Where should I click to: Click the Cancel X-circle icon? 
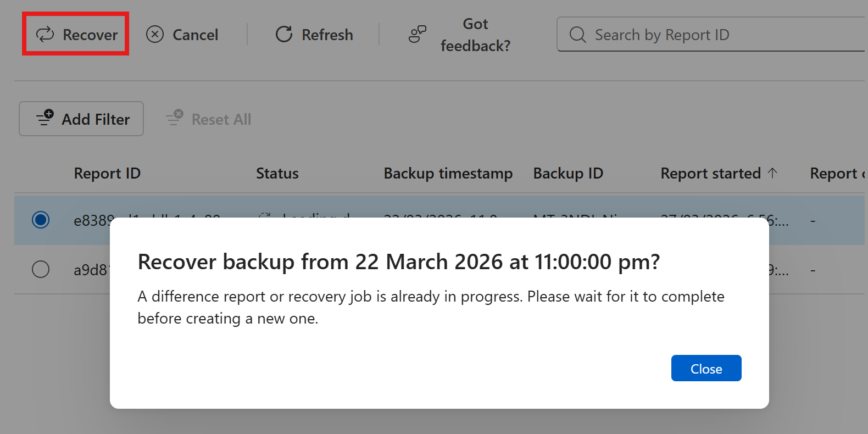click(x=155, y=34)
